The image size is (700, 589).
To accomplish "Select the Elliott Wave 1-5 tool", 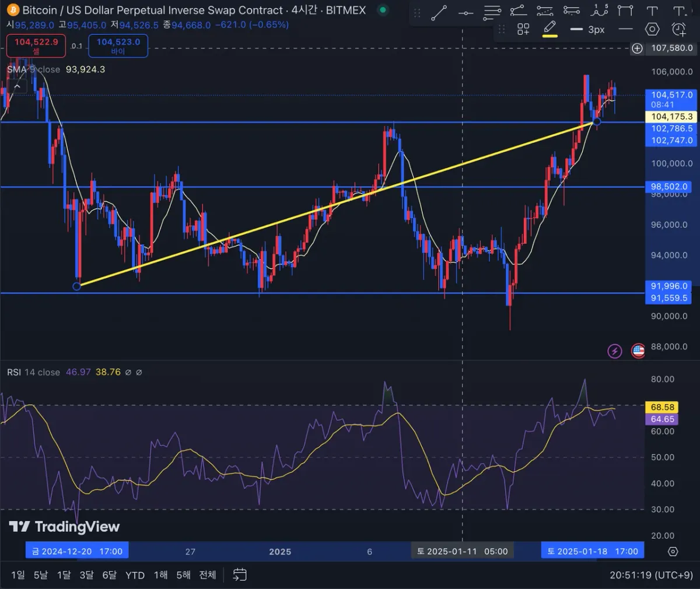I will coord(599,10).
